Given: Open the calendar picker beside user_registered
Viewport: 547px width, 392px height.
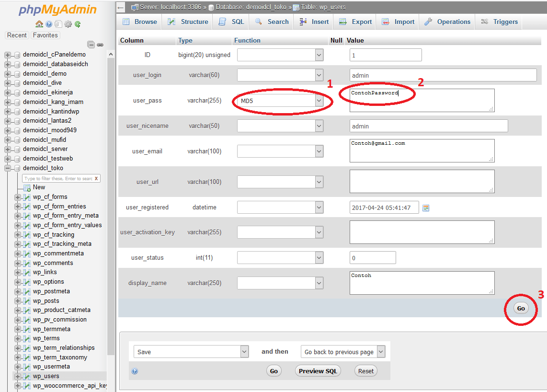Looking at the screenshot, I should click(426, 207).
